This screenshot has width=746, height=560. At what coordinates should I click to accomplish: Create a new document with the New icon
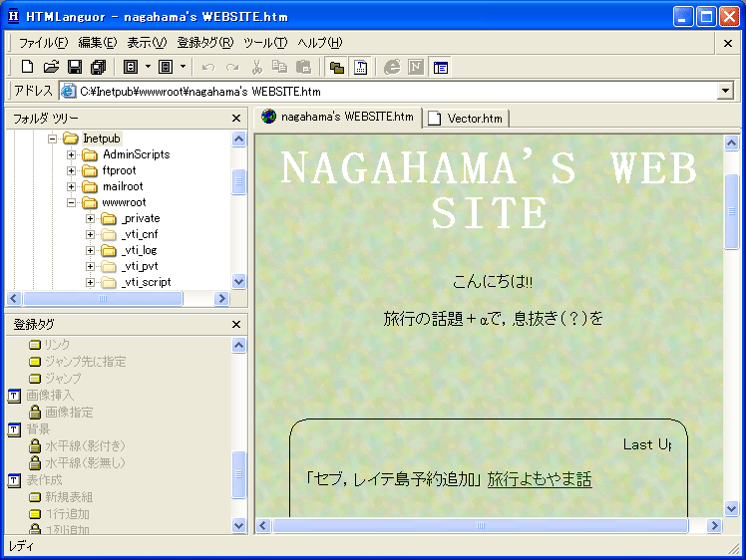[x=27, y=67]
